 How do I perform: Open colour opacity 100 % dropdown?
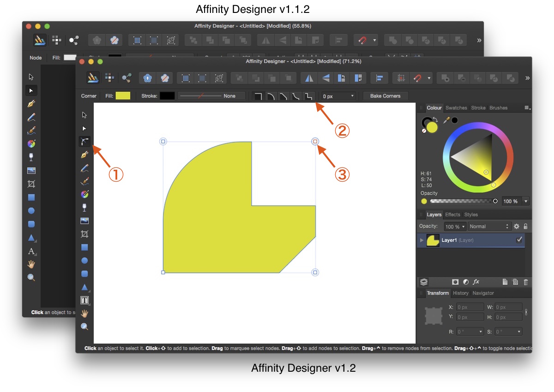coord(525,201)
